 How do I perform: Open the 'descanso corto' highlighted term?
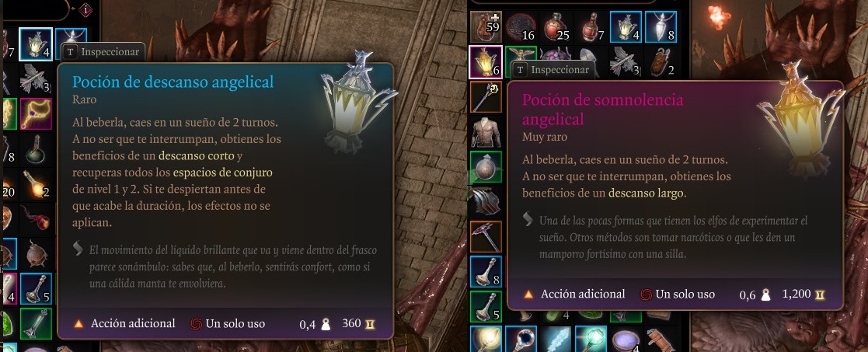(197, 155)
